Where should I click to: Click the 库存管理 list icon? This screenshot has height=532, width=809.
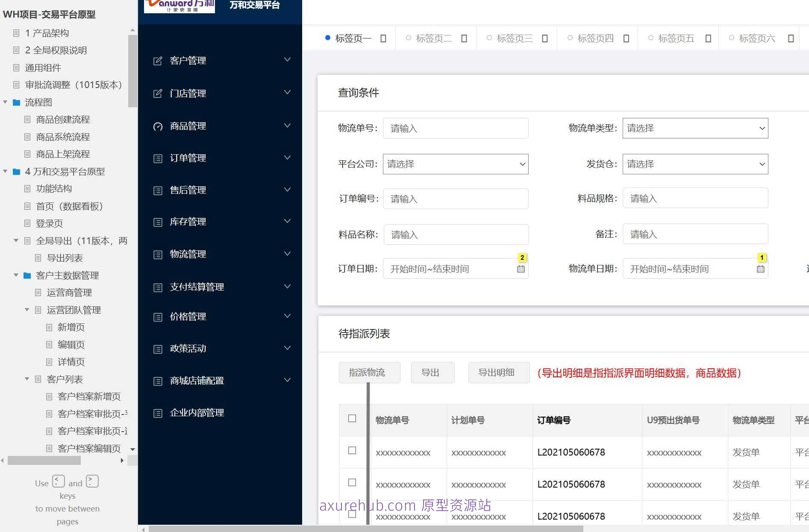[157, 221]
